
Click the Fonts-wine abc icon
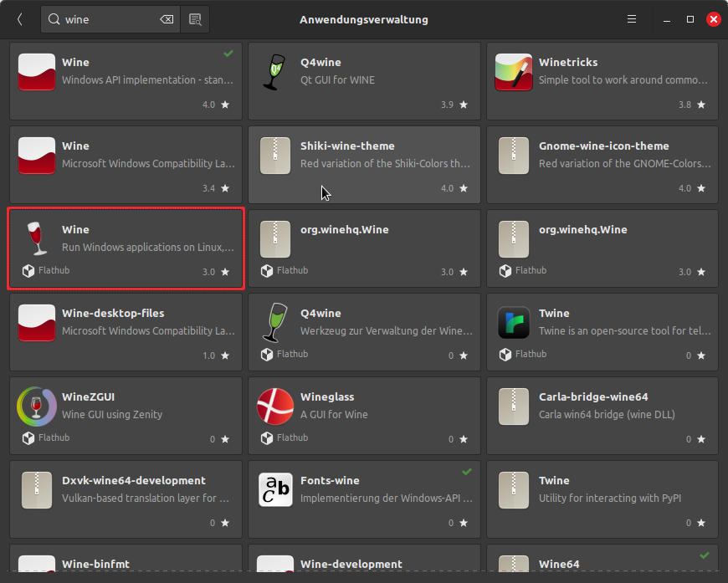pos(275,490)
